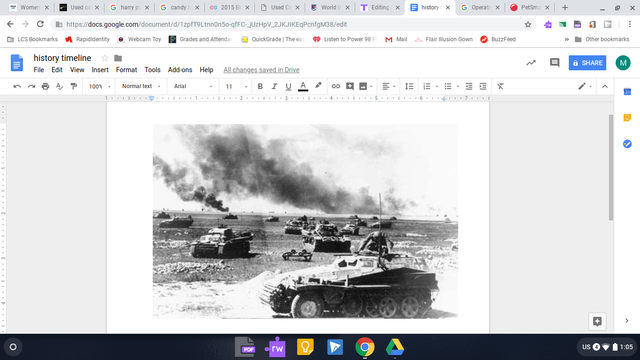Hide the menus with up chevron
This screenshot has width=640, height=360.
(x=605, y=86)
